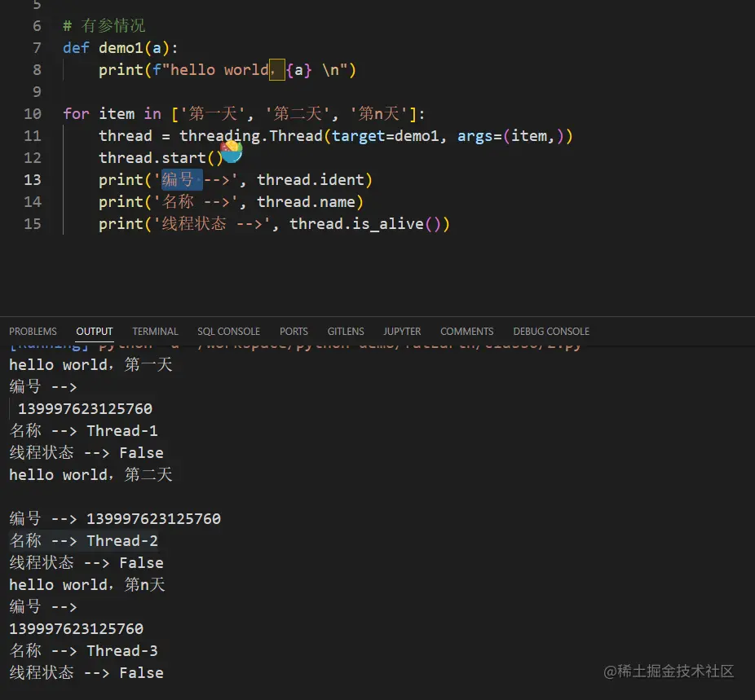Click 'thread.is_alive()' on line 15

[365, 224]
